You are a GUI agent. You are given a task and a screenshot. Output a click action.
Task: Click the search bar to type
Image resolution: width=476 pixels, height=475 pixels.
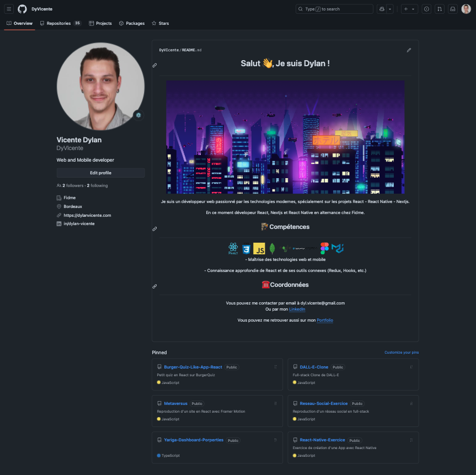tap(334, 9)
